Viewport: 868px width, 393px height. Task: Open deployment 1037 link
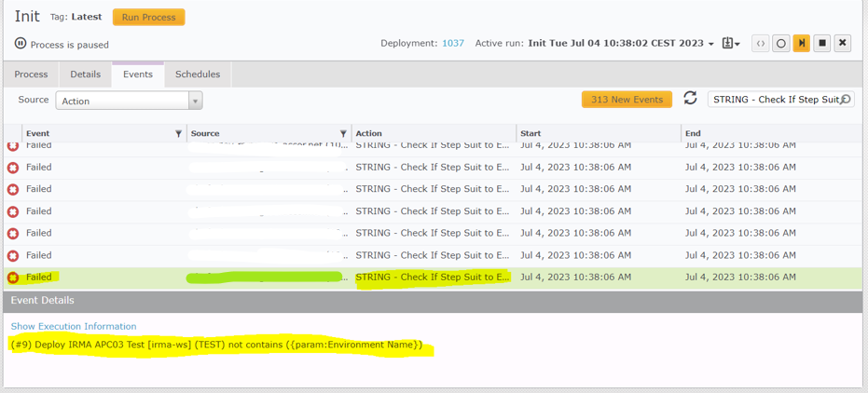[x=452, y=44]
